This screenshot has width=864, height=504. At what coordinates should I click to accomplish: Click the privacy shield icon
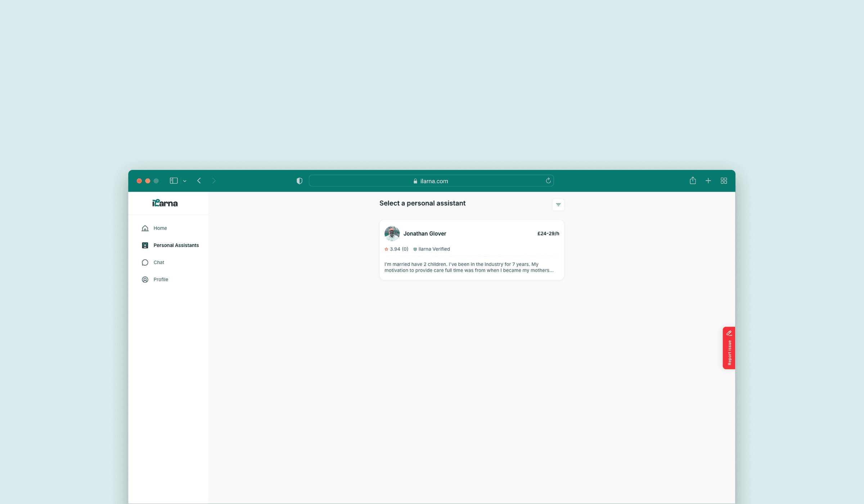pyautogui.click(x=299, y=181)
